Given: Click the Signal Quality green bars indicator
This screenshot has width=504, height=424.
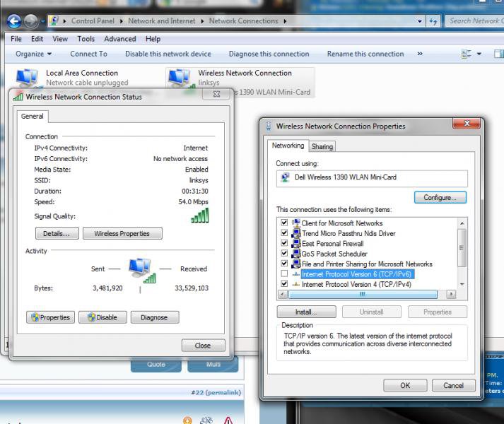Looking at the screenshot, I should point(200,216).
